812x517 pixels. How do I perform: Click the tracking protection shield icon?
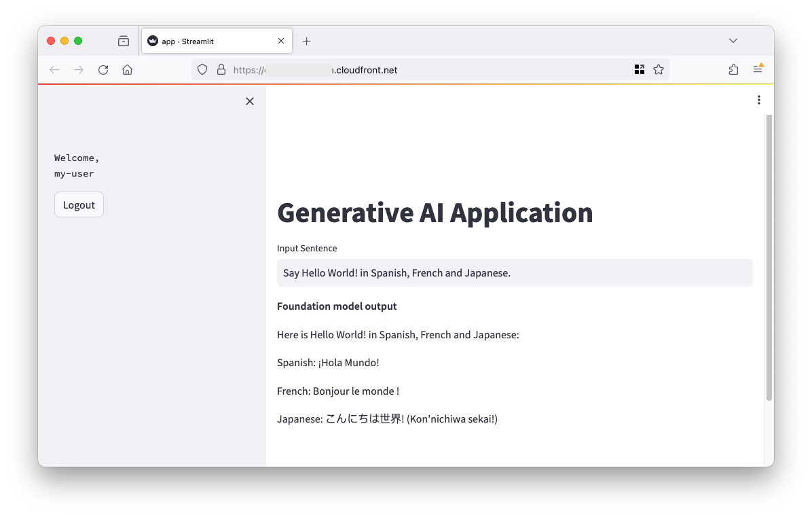pyautogui.click(x=202, y=69)
